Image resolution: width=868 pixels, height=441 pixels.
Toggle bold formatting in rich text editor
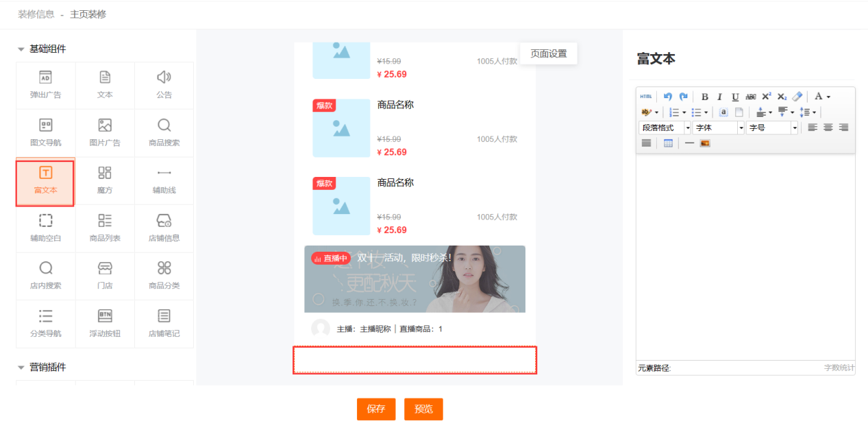click(704, 97)
